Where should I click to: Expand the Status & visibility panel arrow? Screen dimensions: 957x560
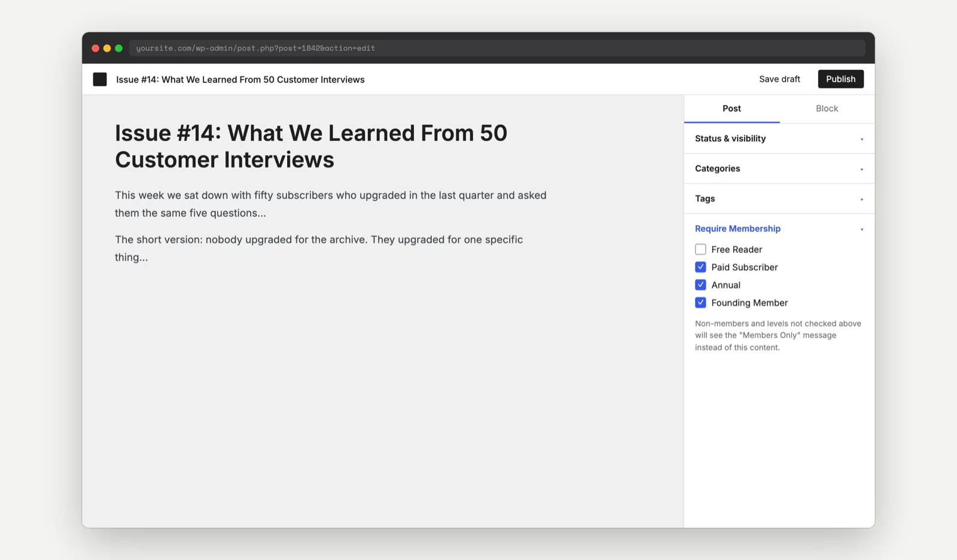(x=862, y=139)
